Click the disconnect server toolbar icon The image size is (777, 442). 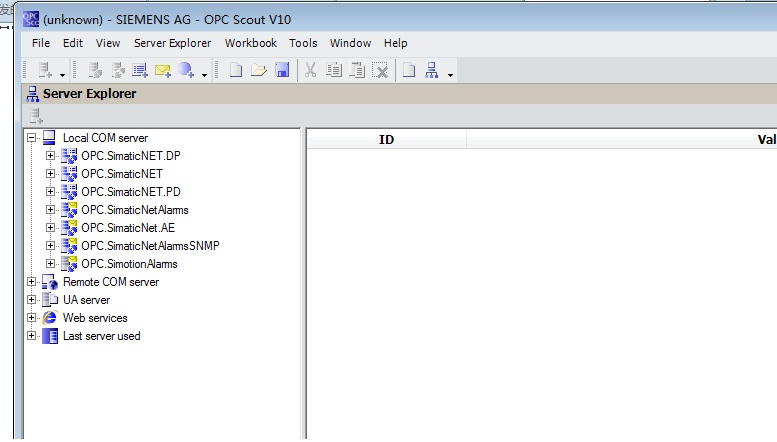[x=118, y=70]
